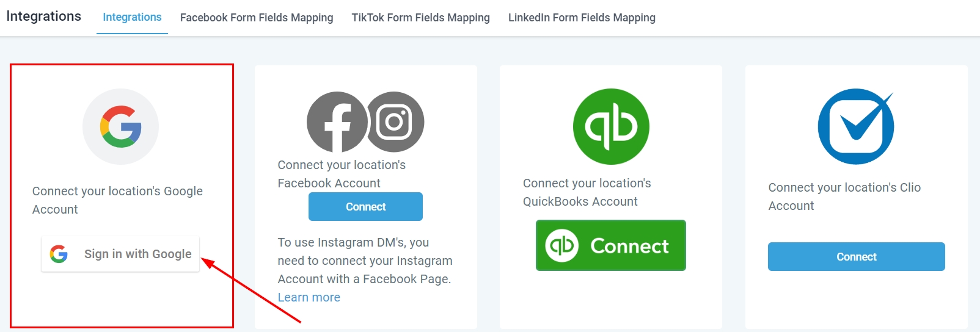The image size is (980, 332).
Task: Open the TikTok Form Fields Mapping tab
Action: pos(420,18)
